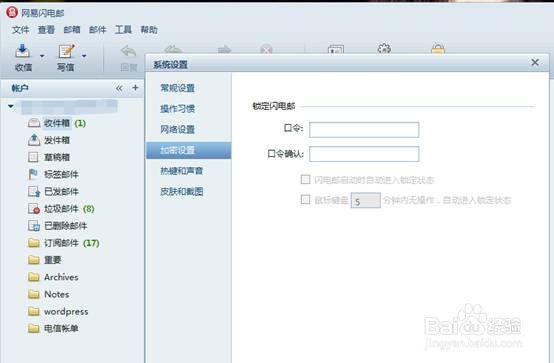Image resolution: width=554 pixels, height=363 pixels.
Task: Click the idle minutes field showing 5
Action: point(365,201)
